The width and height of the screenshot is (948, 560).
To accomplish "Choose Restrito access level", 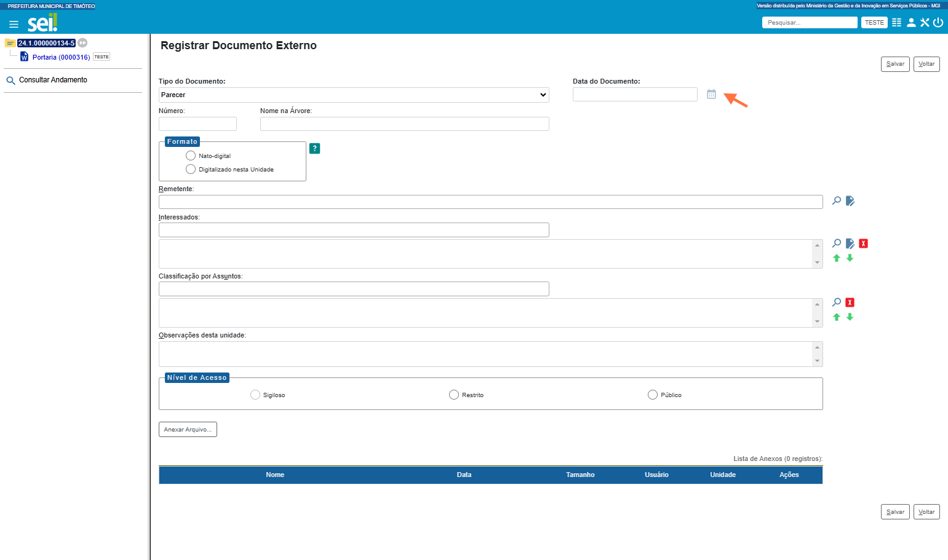I will (454, 395).
